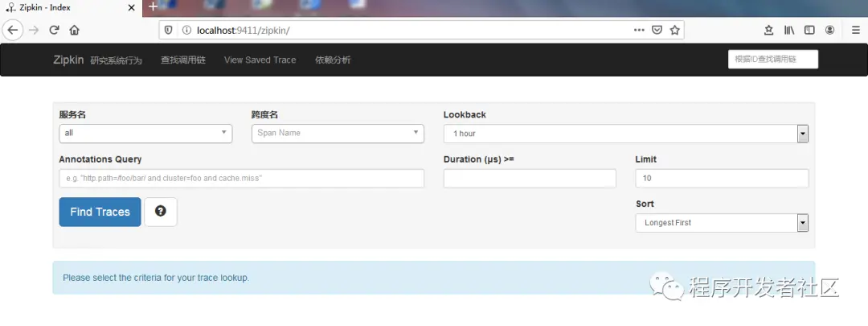
Task: Open a new browser tab with plus
Action: 153,7
